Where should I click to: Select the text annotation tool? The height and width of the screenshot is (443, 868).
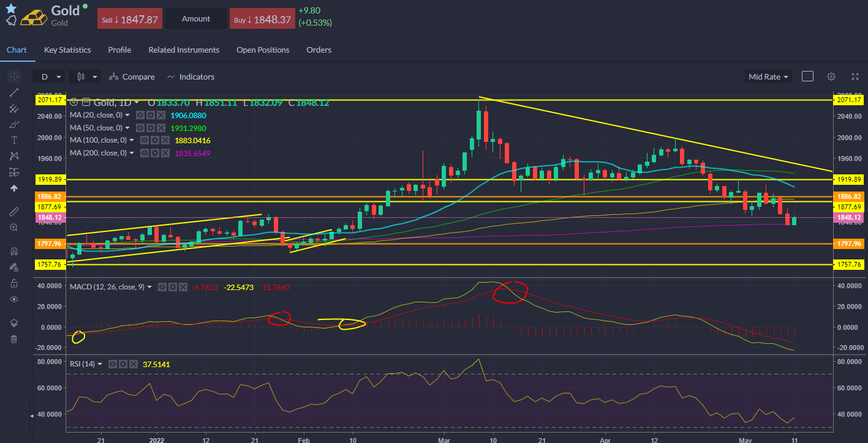pyautogui.click(x=14, y=140)
